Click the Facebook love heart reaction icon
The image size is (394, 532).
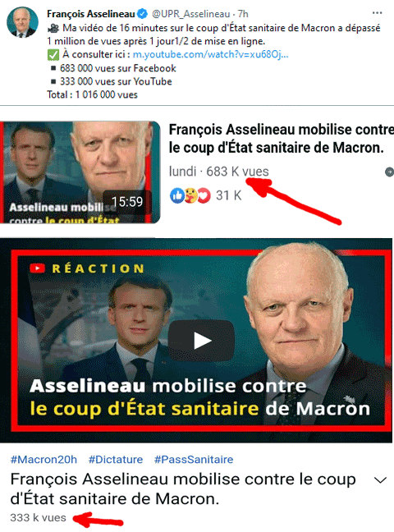click(x=204, y=195)
